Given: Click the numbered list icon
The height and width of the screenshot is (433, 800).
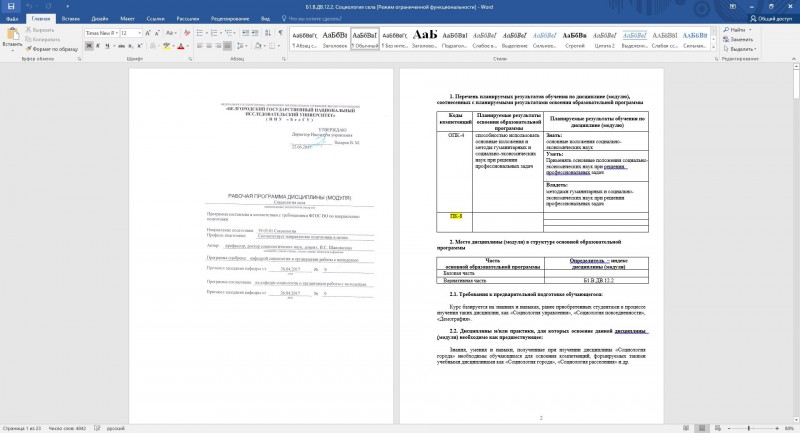Looking at the screenshot, I should tap(214, 33).
